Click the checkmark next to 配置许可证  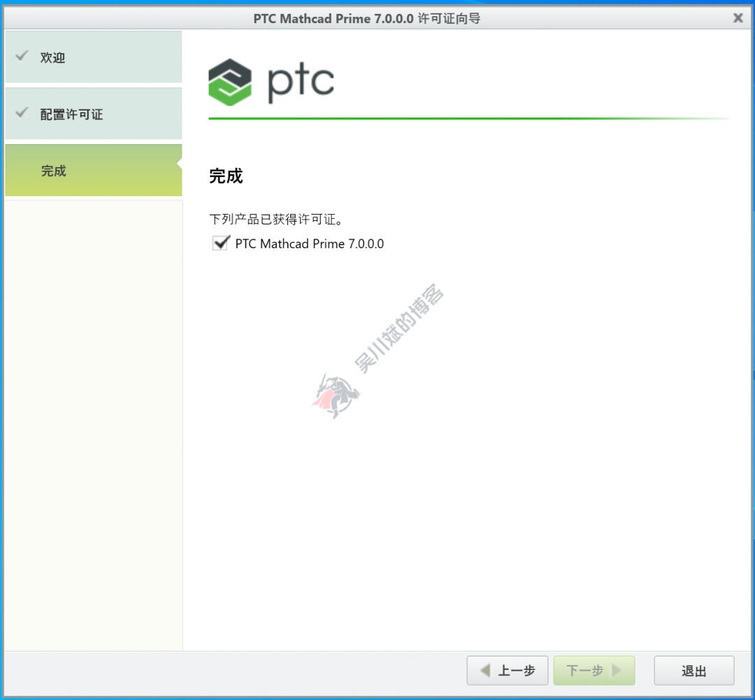(x=19, y=113)
